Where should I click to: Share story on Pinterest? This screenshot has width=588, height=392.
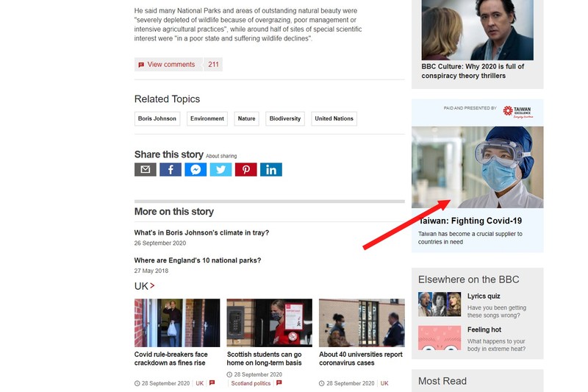click(x=245, y=170)
